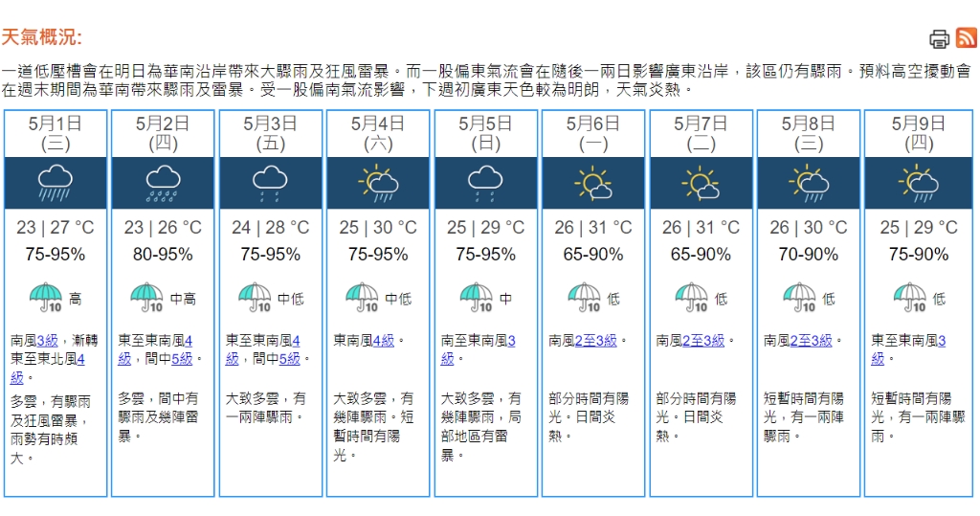Open the 3級 wind link for May 1
The height and width of the screenshot is (516, 980).
coord(48,341)
